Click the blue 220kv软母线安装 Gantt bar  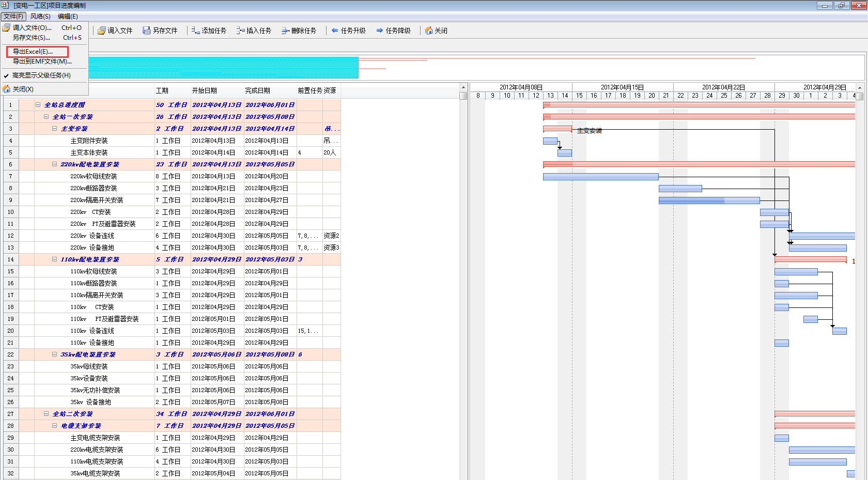coord(600,177)
